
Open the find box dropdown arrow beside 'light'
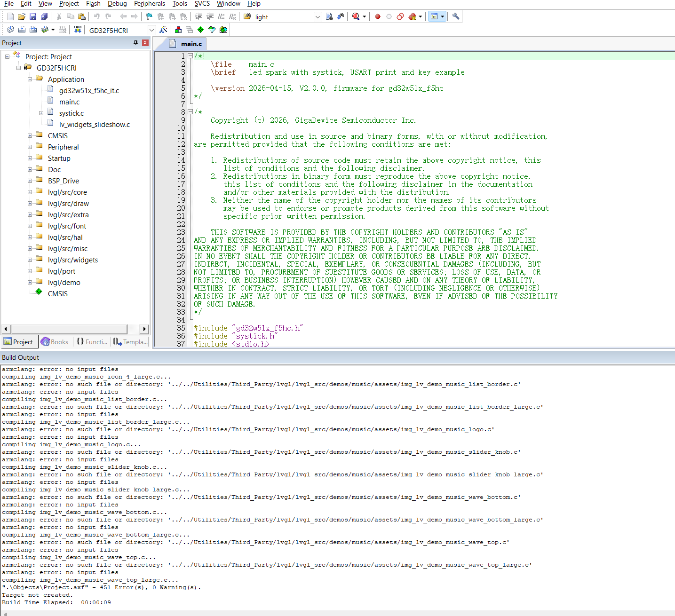coord(318,17)
